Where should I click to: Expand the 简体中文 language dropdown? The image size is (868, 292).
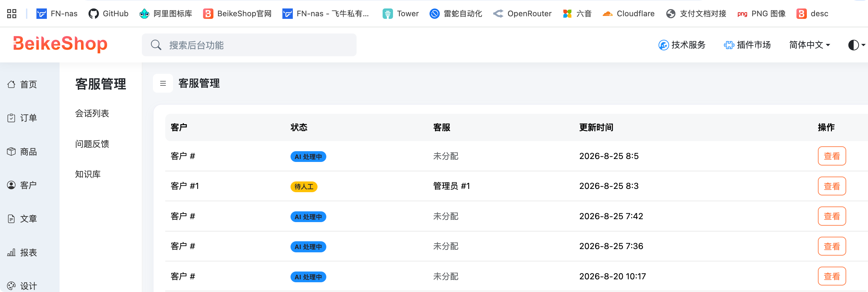pyautogui.click(x=809, y=45)
